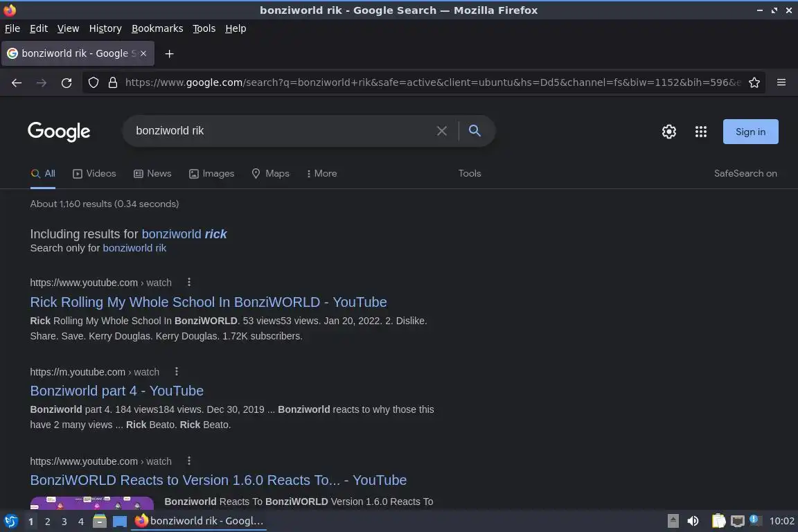Switch to News results

pyautogui.click(x=152, y=174)
